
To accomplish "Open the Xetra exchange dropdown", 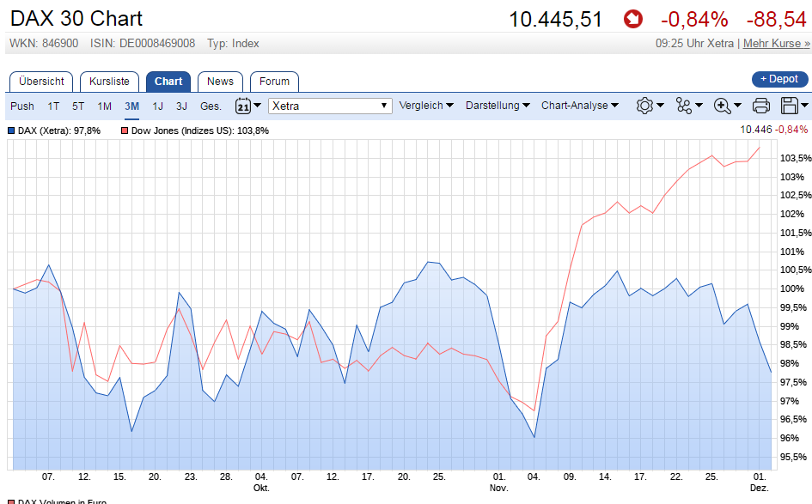I will click(x=330, y=106).
